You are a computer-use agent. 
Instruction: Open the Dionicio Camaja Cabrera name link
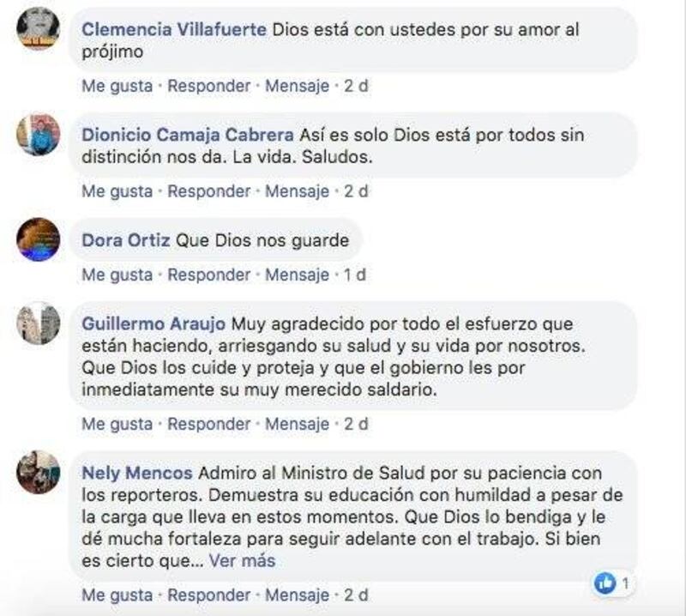point(188,135)
